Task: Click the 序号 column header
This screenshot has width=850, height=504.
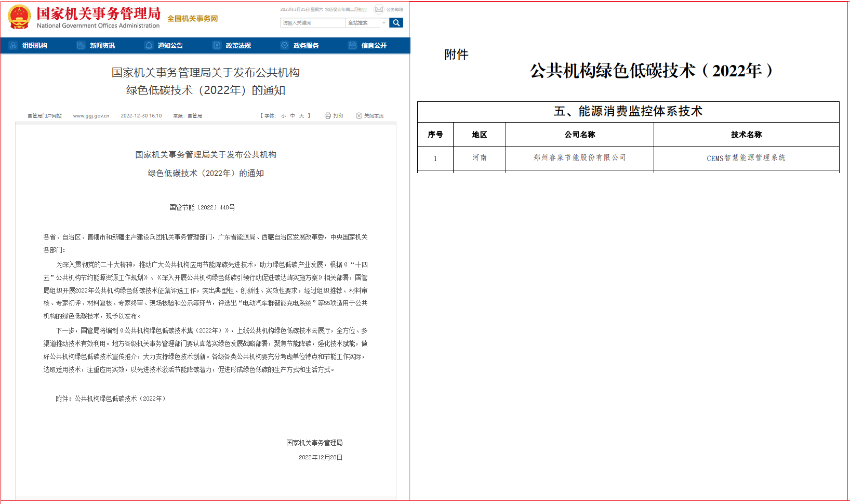Action: [435, 135]
